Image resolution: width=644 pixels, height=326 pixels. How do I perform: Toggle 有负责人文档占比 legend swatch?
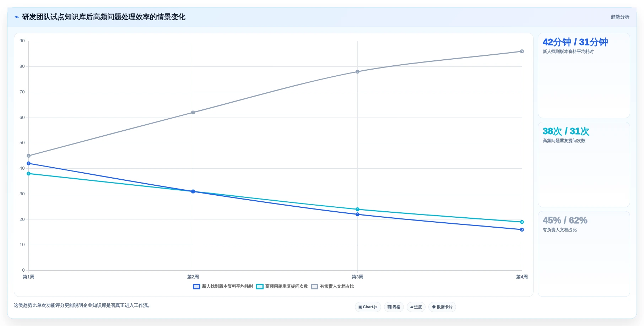(314, 287)
